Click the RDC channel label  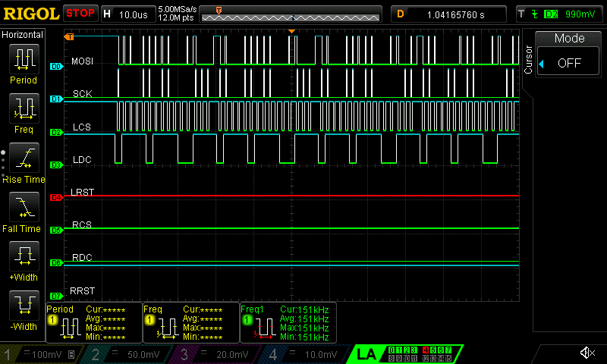click(x=82, y=258)
